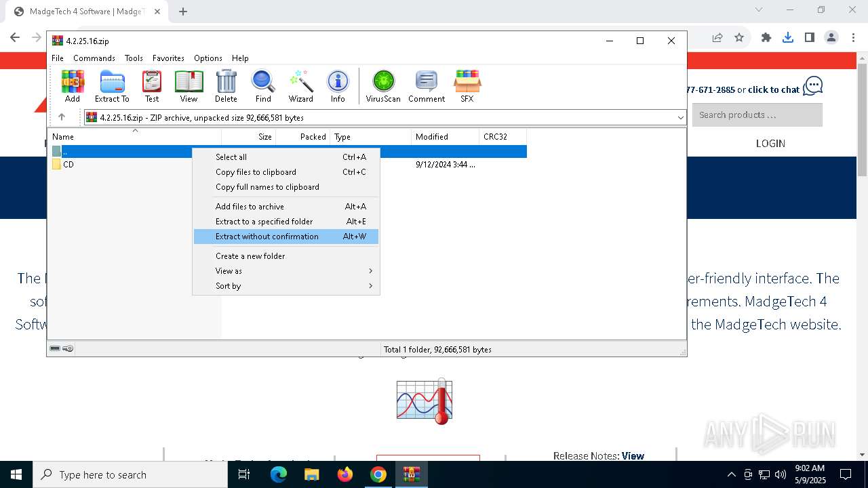Open volume control in system tray
This screenshot has height=488, width=868.
[781, 474]
